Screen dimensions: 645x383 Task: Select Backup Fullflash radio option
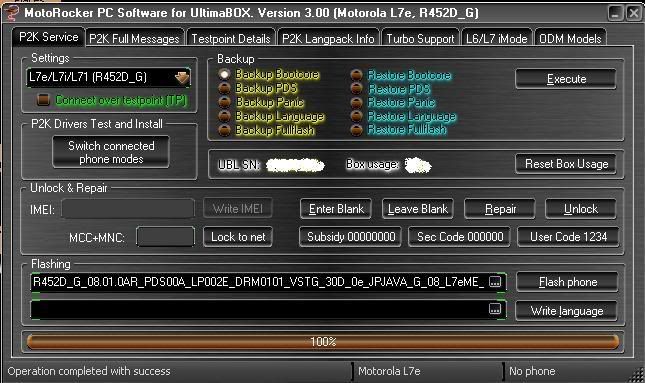[x=224, y=130]
